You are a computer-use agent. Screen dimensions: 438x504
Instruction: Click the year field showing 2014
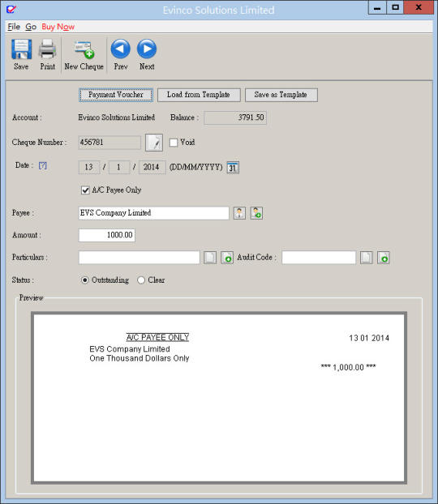[152, 167]
